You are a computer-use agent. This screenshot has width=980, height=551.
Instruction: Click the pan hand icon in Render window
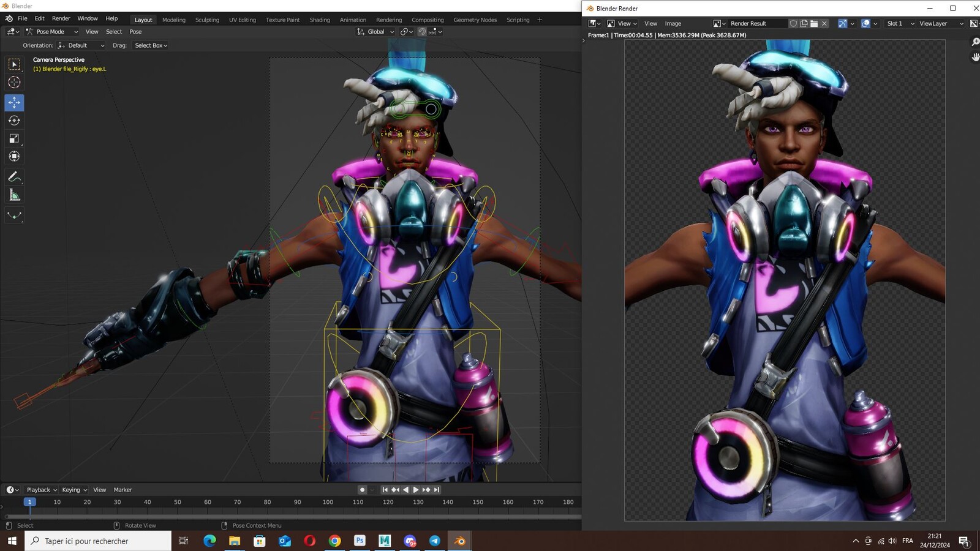point(975,57)
